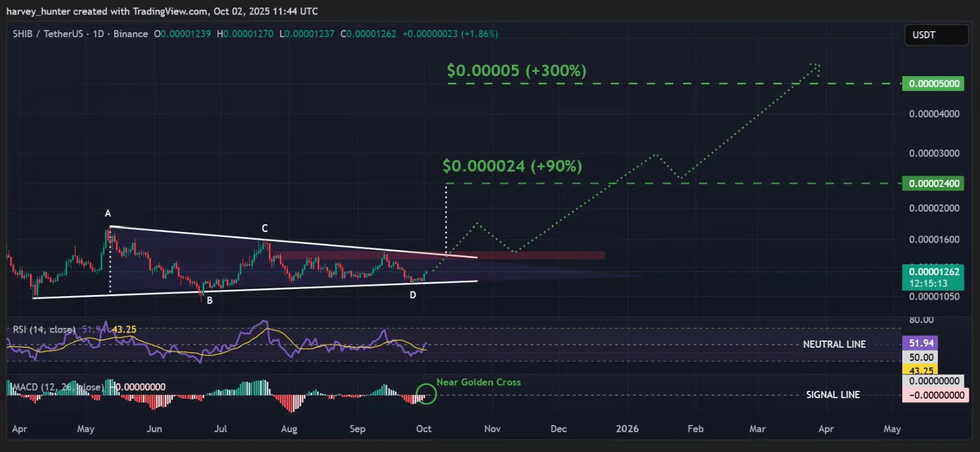The height and width of the screenshot is (452, 980).
Task: Open the RSI (14, close) indicator legend
Action: coord(44,329)
